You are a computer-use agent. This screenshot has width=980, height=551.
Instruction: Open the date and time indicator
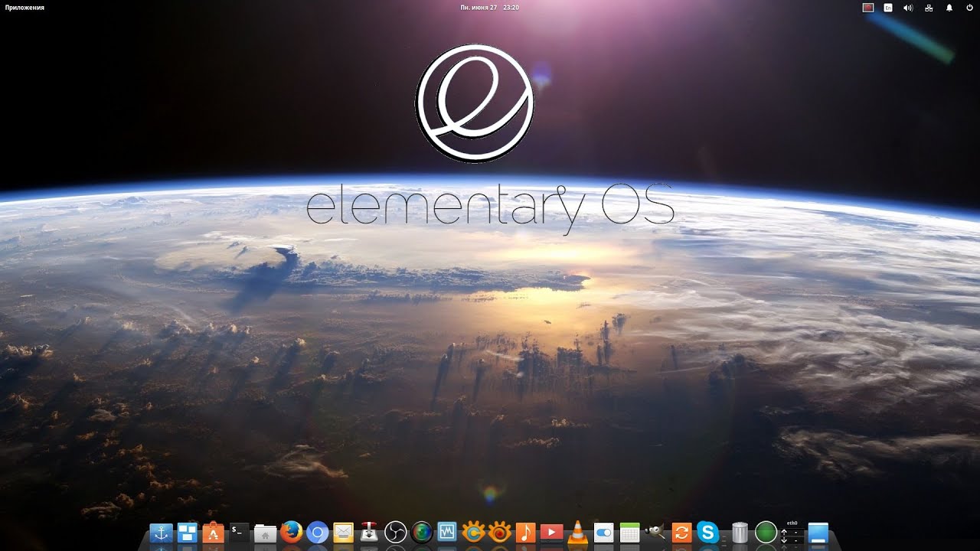point(489,8)
